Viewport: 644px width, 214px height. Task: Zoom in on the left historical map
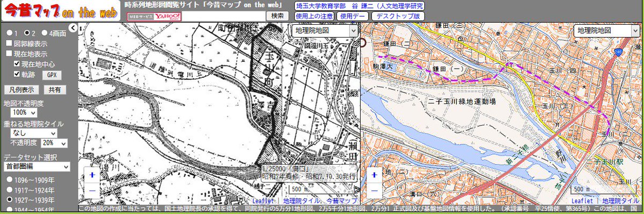pos(92,175)
